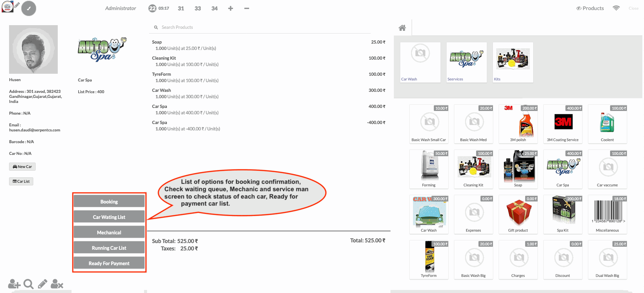This screenshot has width=644, height=293.
Task: Select the Cleaning Kit order line
Action: [x=269, y=61]
